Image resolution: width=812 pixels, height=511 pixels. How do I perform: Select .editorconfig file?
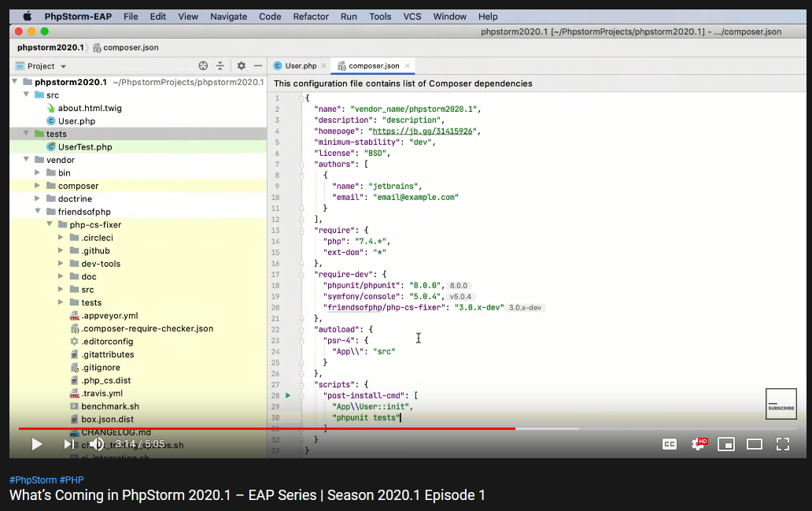(x=107, y=342)
